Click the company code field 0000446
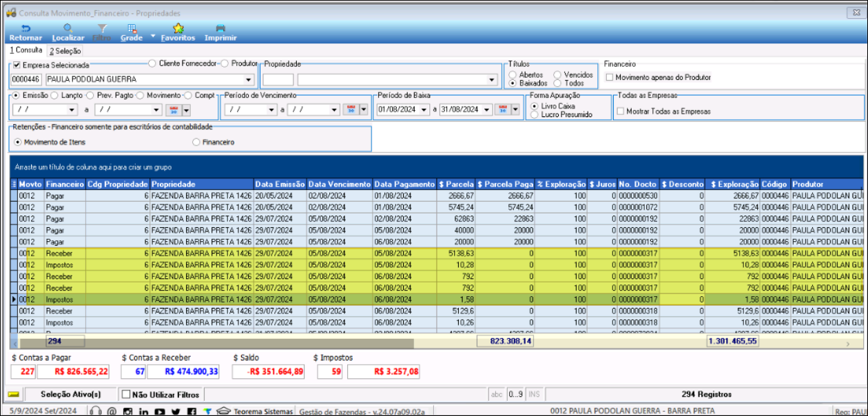The height and width of the screenshot is (416, 868). 26,79
